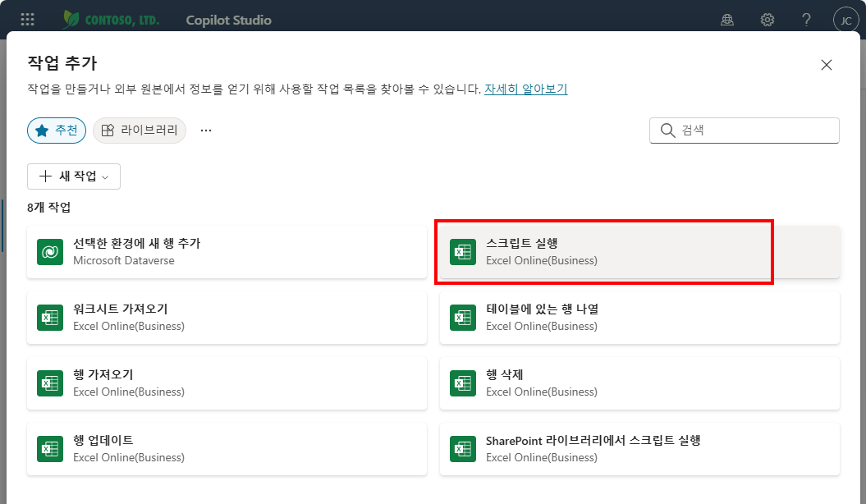
Task: Click the Excel icon for 스크립트 실행
Action: coord(463,252)
